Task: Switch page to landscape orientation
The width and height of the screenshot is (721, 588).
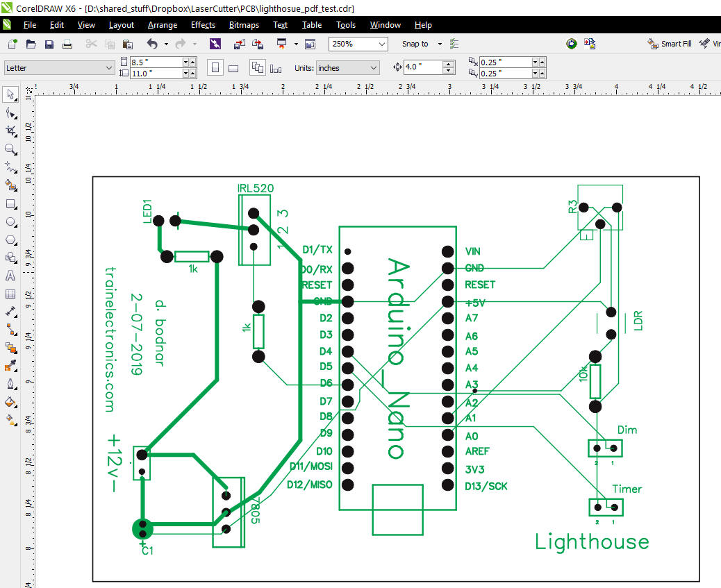Action: tap(233, 68)
